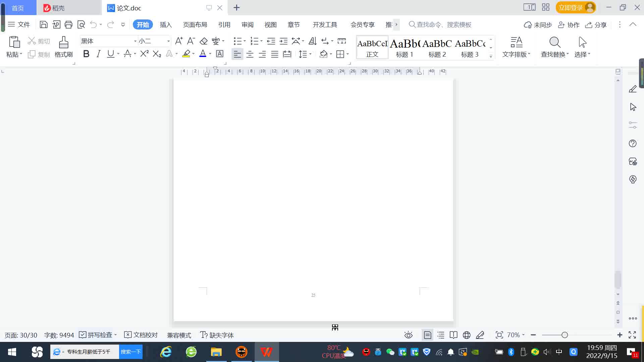Click the Print icon
This screenshot has height=362, width=644.
tap(68, 24)
